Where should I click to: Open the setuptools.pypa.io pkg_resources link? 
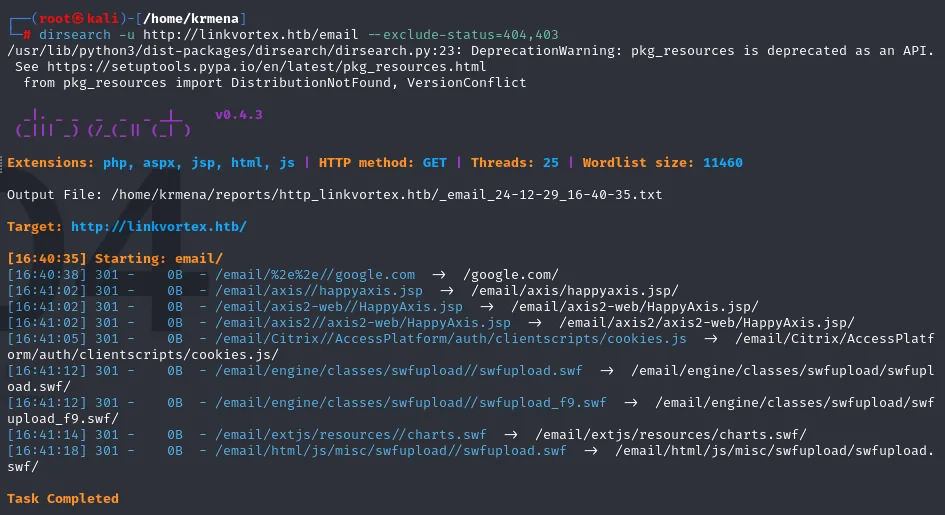266,67
